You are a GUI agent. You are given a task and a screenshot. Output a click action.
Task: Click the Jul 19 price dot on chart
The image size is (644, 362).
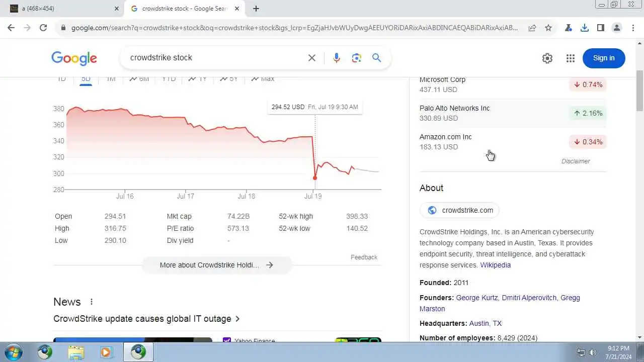(x=315, y=177)
